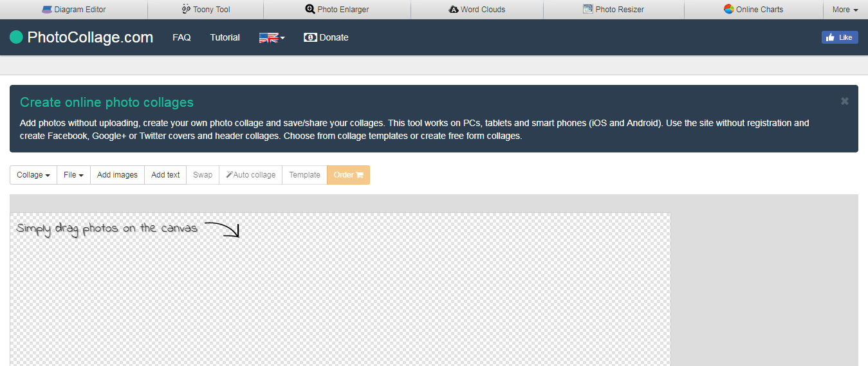
Task: Click the Facebook Like thumbs-up button
Action: click(840, 37)
